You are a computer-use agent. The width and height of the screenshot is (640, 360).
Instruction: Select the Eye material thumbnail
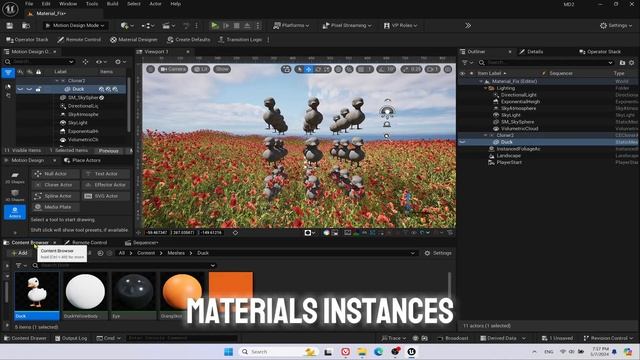point(133,296)
